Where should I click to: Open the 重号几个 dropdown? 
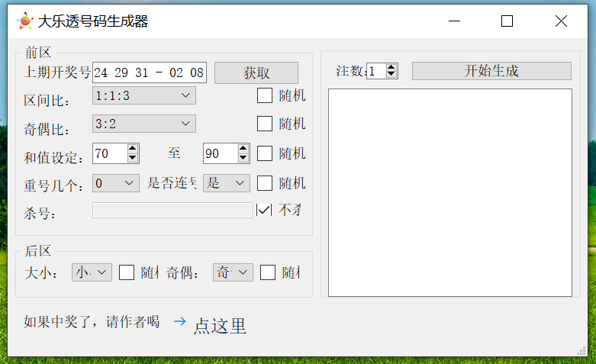[x=115, y=183]
